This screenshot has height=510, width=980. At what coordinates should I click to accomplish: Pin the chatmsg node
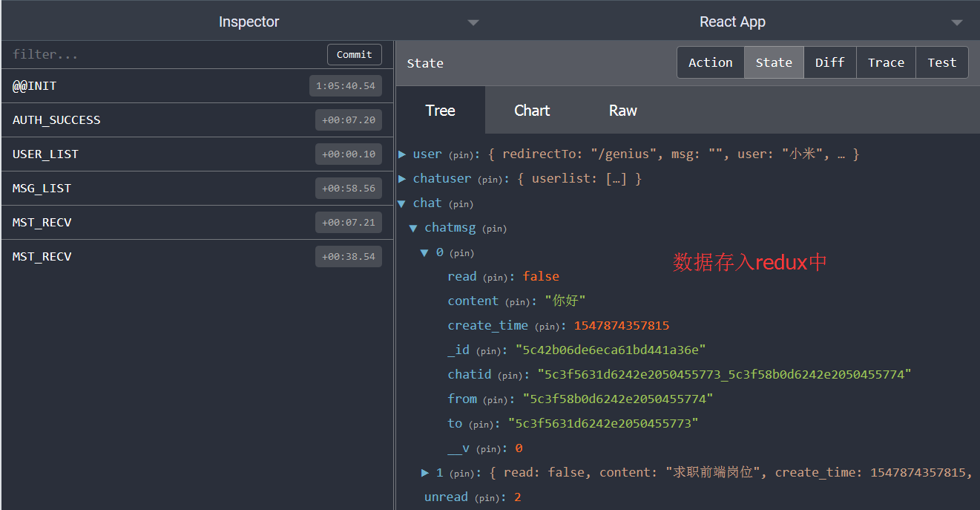click(x=495, y=229)
